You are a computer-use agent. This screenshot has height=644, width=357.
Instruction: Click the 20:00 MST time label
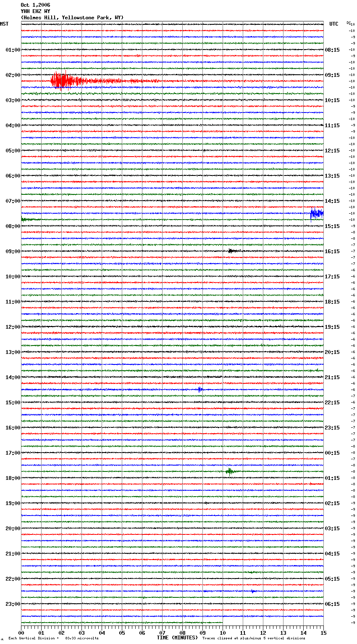coord(13,529)
